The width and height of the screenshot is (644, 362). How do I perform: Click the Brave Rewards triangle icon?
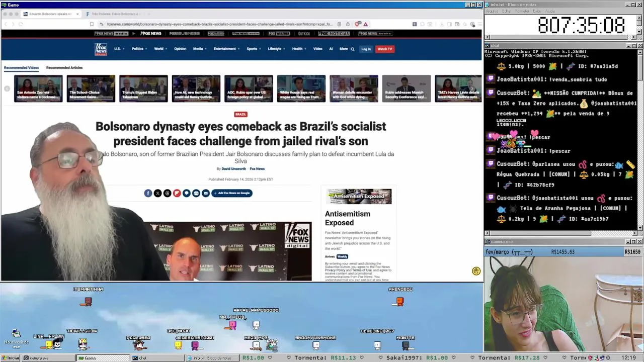366,24
